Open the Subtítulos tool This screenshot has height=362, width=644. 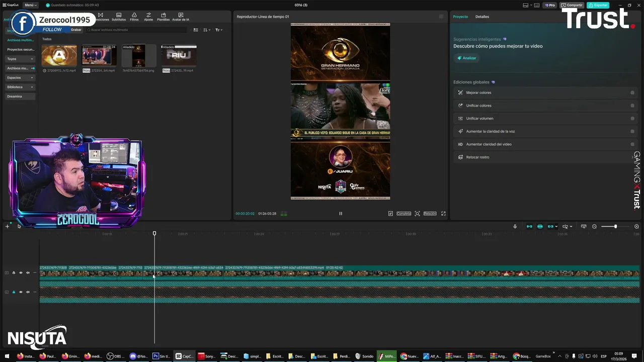pos(119,17)
